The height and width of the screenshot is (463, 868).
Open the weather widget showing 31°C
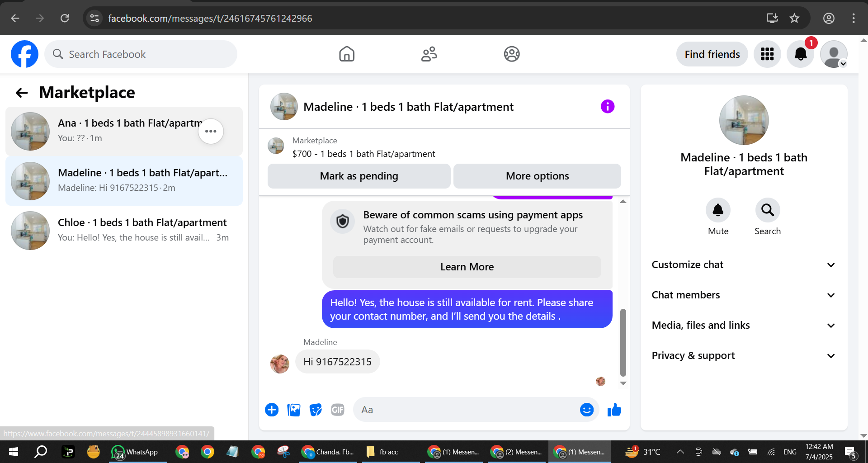pos(643,452)
